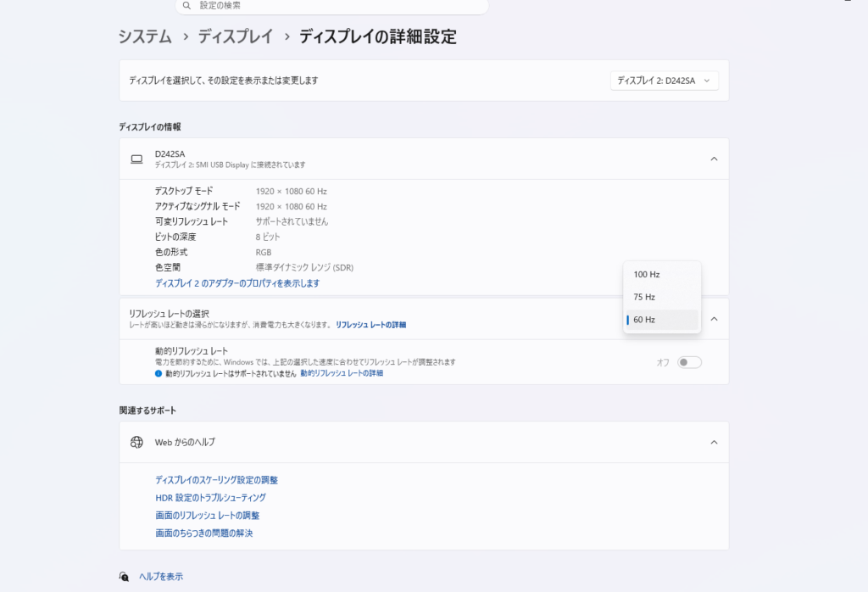Open ディスプレイ 2 のアダプターのプロパティを表示します link

click(x=237, y=283)
